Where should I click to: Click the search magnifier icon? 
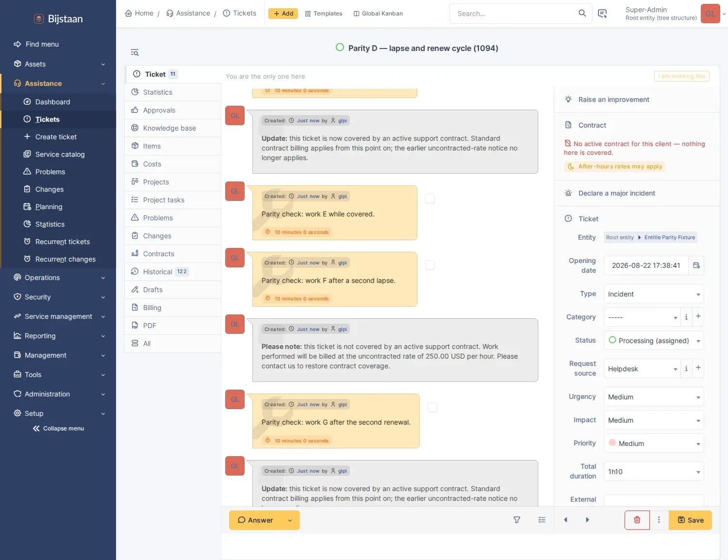(x=582, y=13)
